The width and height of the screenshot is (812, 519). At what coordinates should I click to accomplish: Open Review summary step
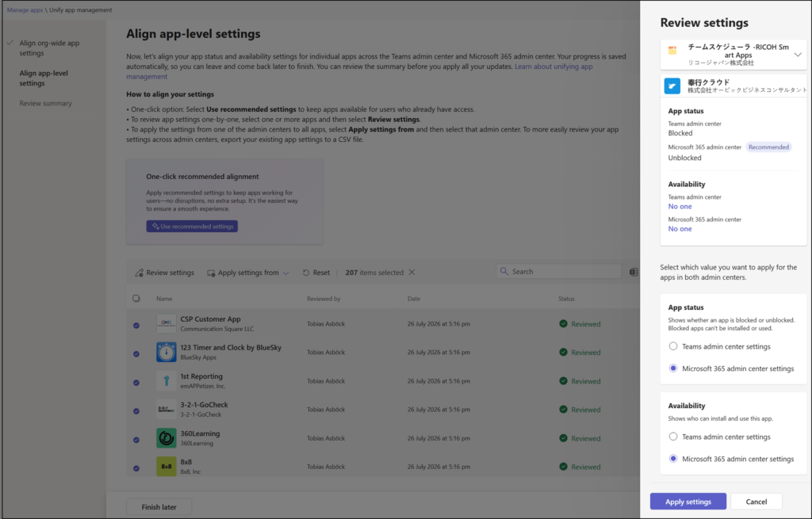tap(45, 104)
